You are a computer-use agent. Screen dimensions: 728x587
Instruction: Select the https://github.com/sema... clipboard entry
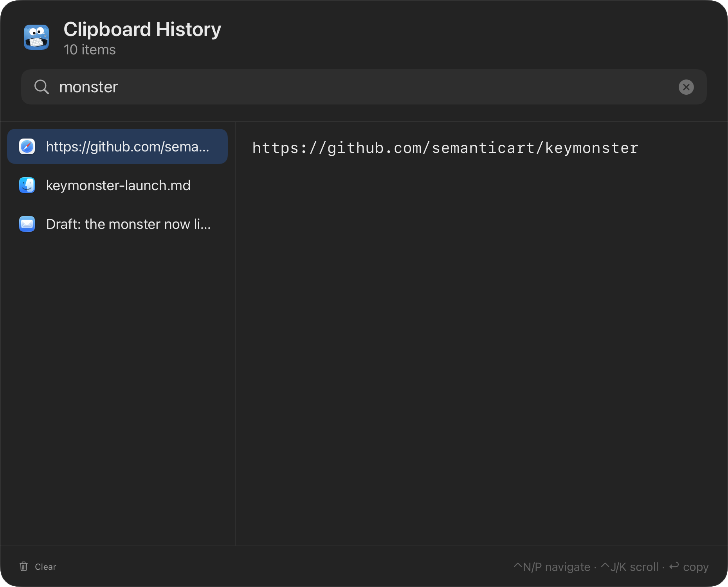(x=117, y=146)
